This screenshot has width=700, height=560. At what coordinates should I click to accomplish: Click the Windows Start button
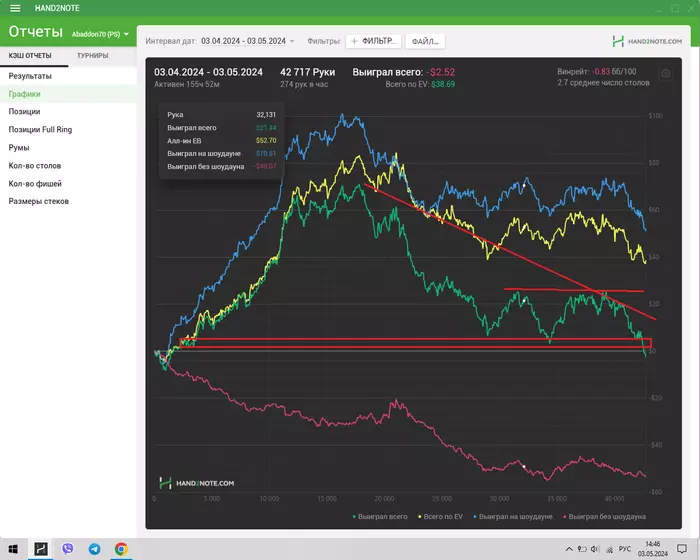click(x=13, y=549)
